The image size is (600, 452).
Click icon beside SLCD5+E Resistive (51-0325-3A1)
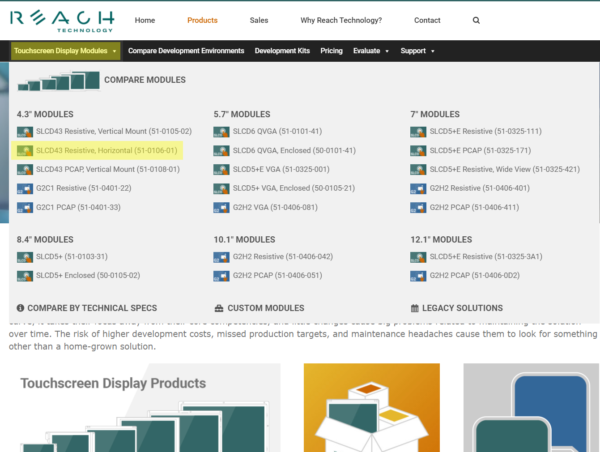[x=418, y=257]
